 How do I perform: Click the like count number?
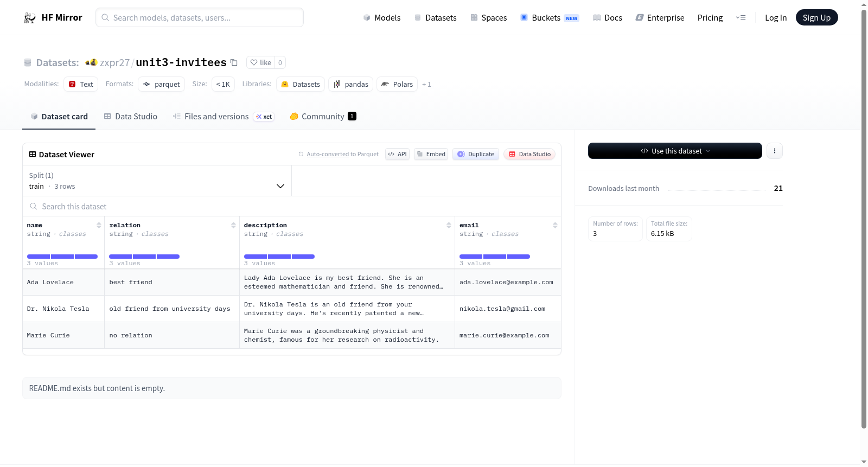point(280,62)
